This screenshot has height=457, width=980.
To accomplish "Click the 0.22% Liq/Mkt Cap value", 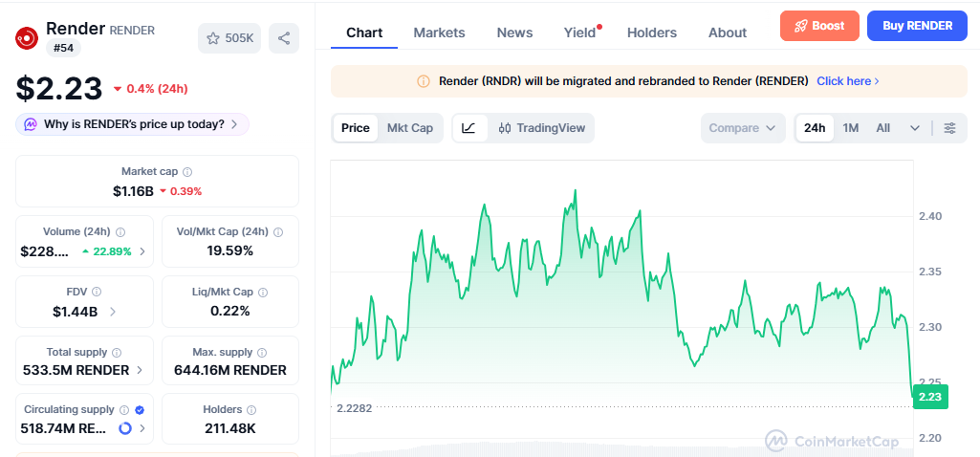I will click(x=230, y=312).
